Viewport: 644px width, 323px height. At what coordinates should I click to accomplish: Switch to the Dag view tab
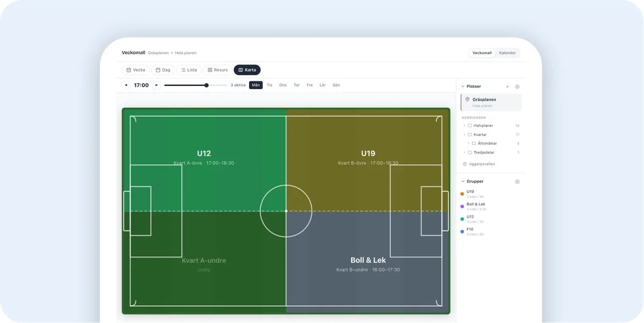point(163,70)
